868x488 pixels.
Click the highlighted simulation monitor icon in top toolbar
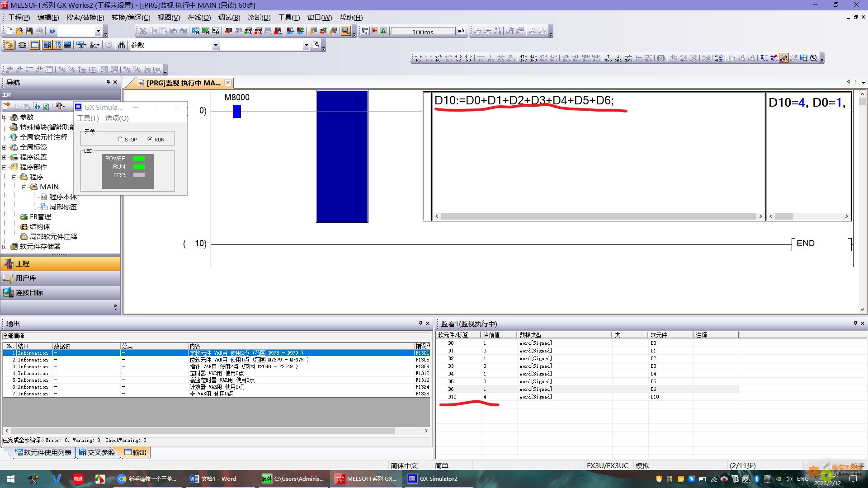346,31
